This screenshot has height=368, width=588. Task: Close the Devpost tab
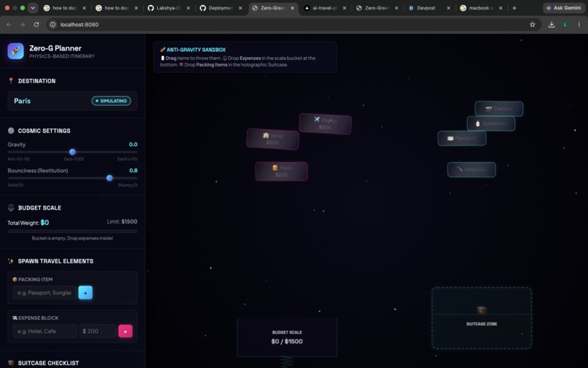[x=449, y=8]
